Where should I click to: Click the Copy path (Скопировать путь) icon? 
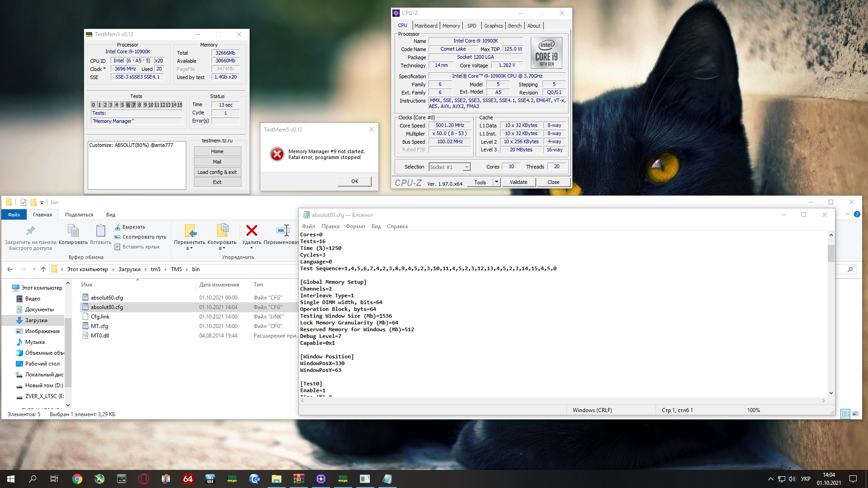coord(118,237)
